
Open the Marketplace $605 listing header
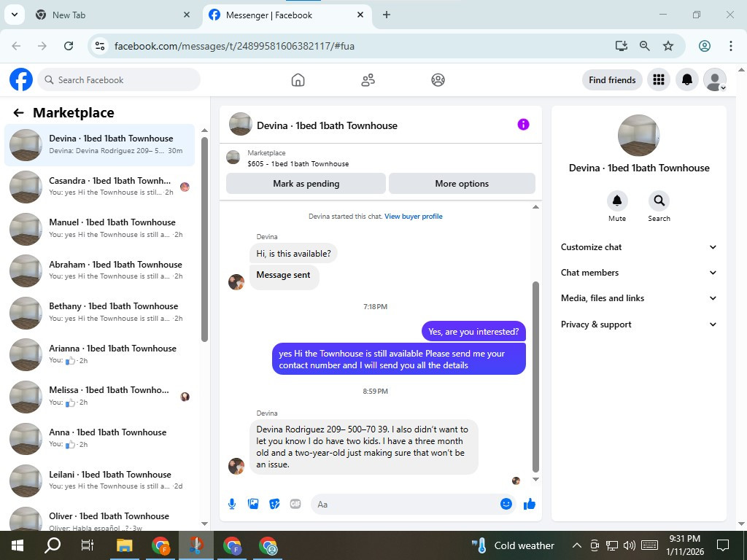pos(380,158)
